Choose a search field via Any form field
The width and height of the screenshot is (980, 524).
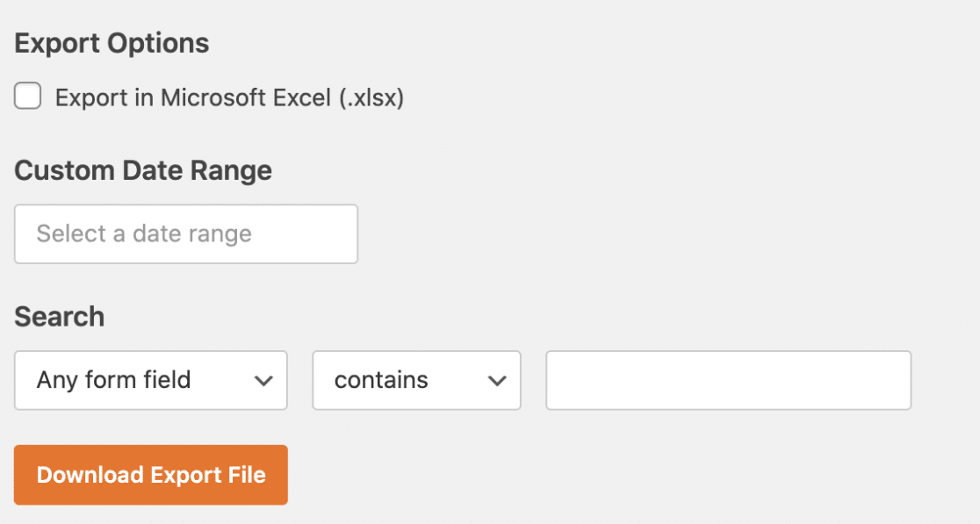(x=151, y=380)
